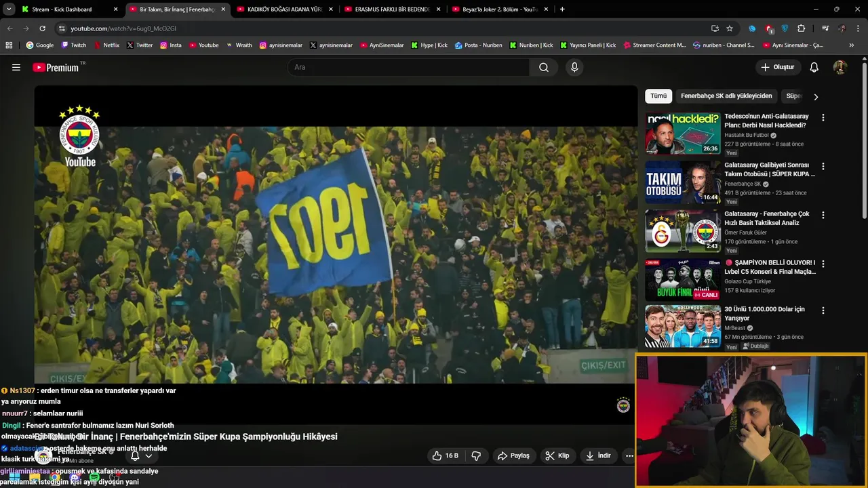Go back with the browser arrow
This screenshot has width=868, height=488.
point(9,28)
